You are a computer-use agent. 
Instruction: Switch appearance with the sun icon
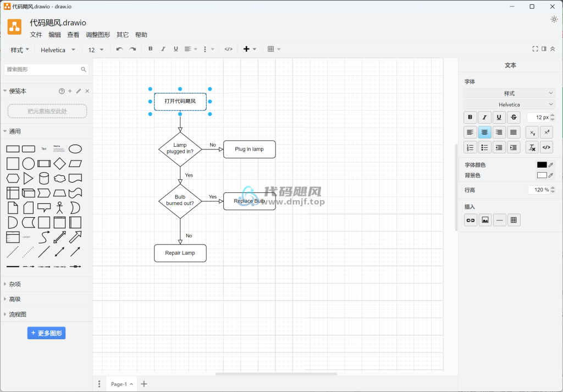tap(554, 19)
